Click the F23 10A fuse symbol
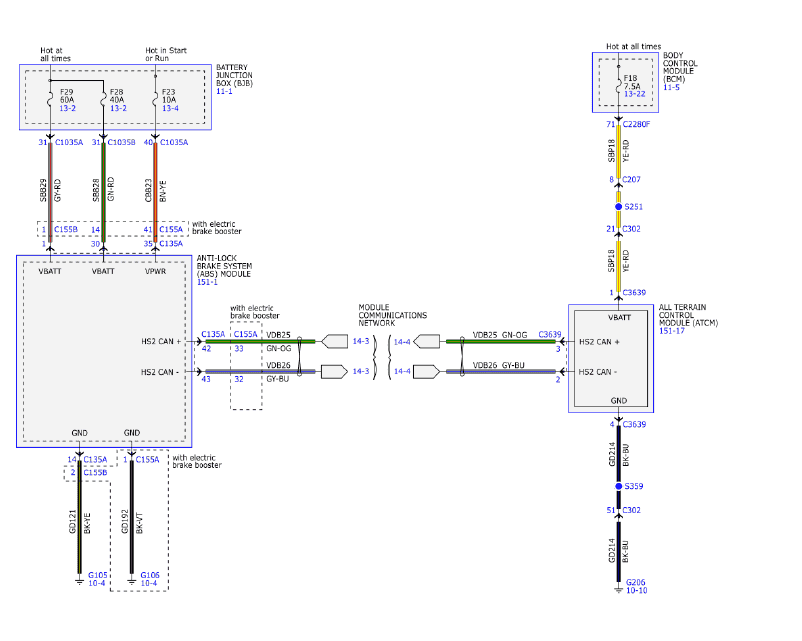The height and width of the screenshot is (641, 802). tap(155, 97)
